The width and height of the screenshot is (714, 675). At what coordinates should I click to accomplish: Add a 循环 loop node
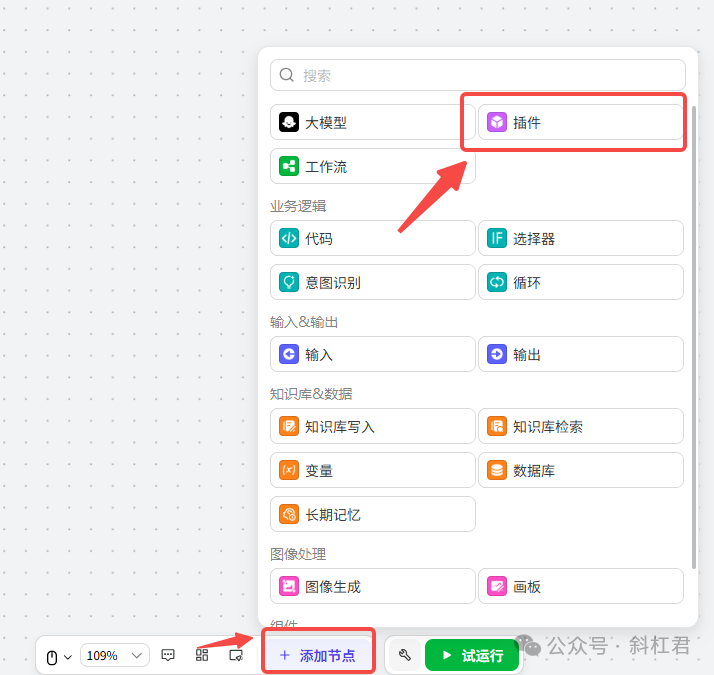581,282
